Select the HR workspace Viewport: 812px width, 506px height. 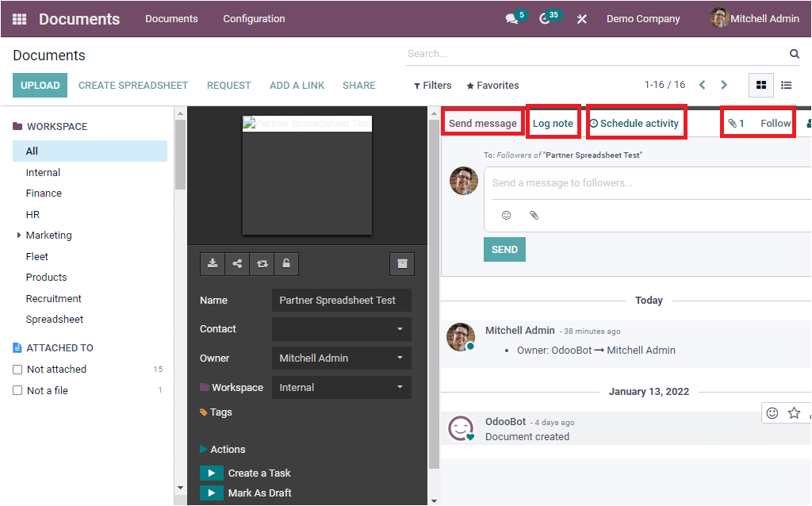[33, 214]
